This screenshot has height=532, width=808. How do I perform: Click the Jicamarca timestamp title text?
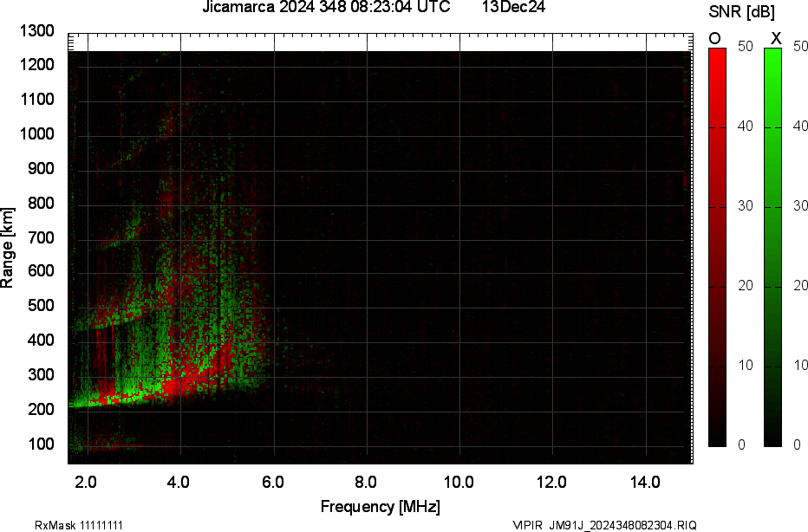pos(326,7)
